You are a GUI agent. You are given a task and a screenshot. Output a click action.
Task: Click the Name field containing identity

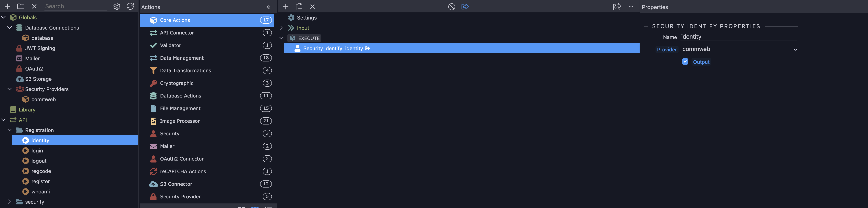[x=739, y=37]
